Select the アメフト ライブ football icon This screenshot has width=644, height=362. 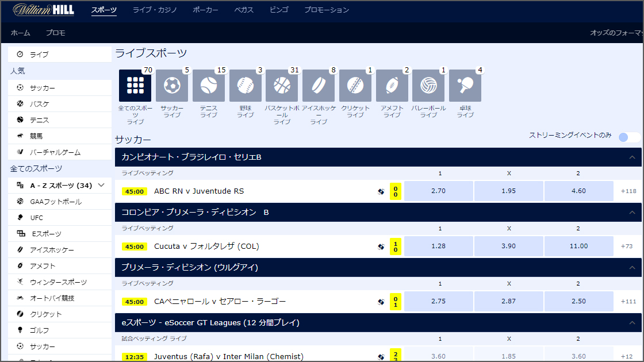click(x=392, y=86)
